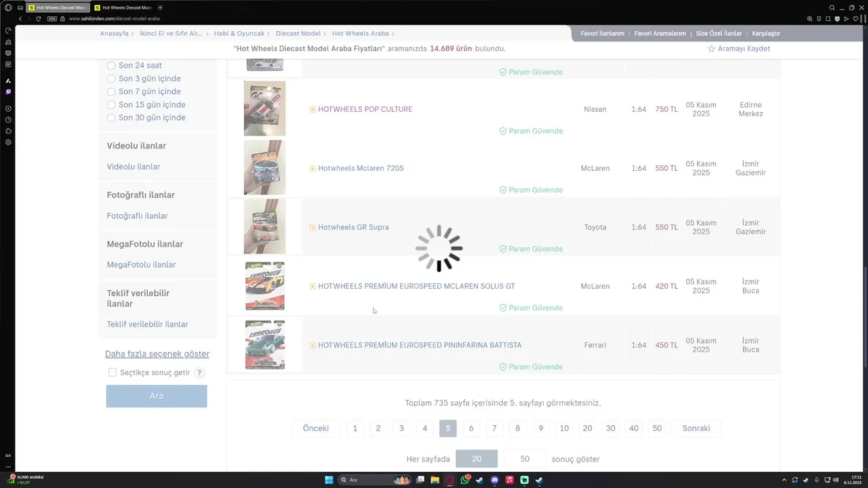
Task: Open settings gear in Opera sidebar
Action: click(x=8, y=142)
